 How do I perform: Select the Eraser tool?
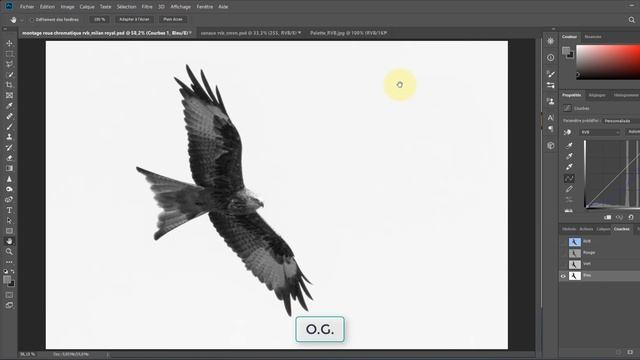(x=9, y=158)
